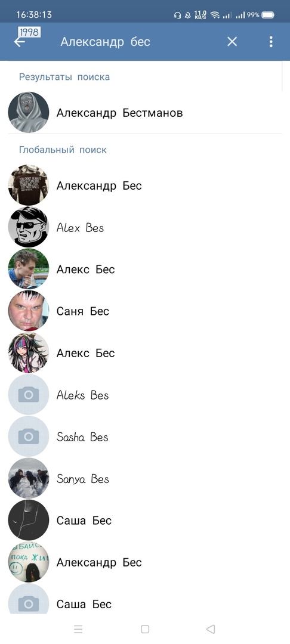Tap the Android back triangle button
The width and height of the screenshot is (290, 644).
211,629
